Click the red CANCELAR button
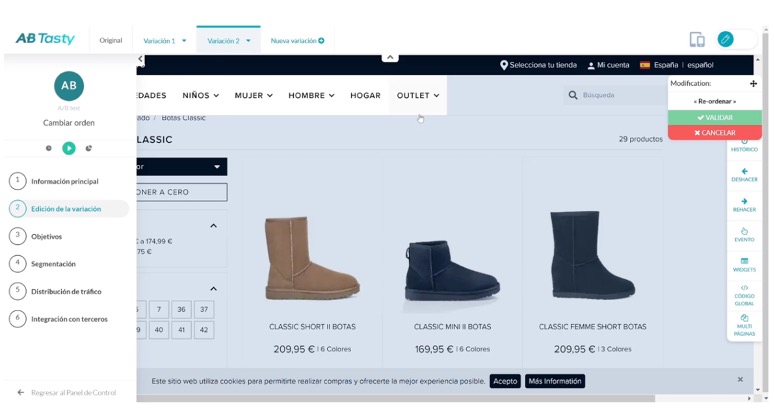The height and width of the screenshot is (416, 774). click(714, 133)
